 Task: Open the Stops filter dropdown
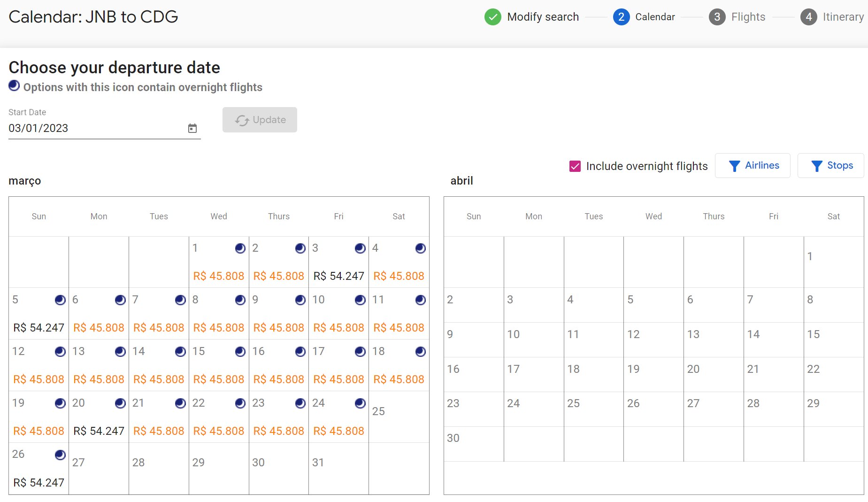[830, 166]
